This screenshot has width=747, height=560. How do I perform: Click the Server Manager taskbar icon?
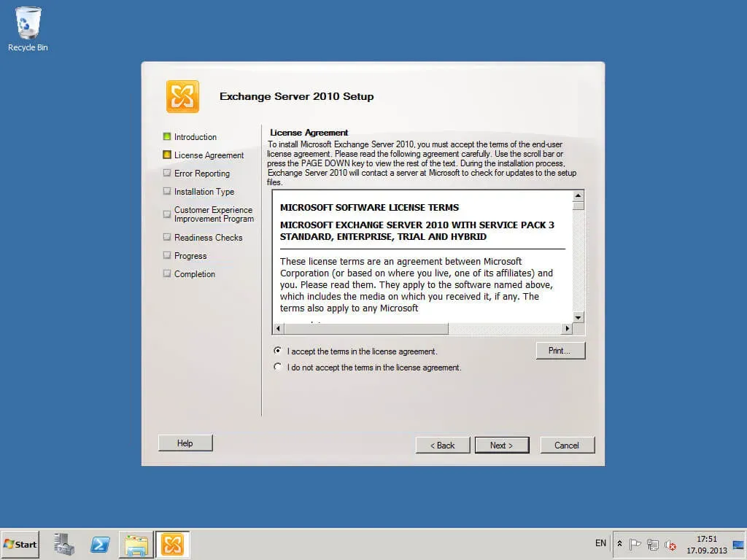tap(64, 544)
